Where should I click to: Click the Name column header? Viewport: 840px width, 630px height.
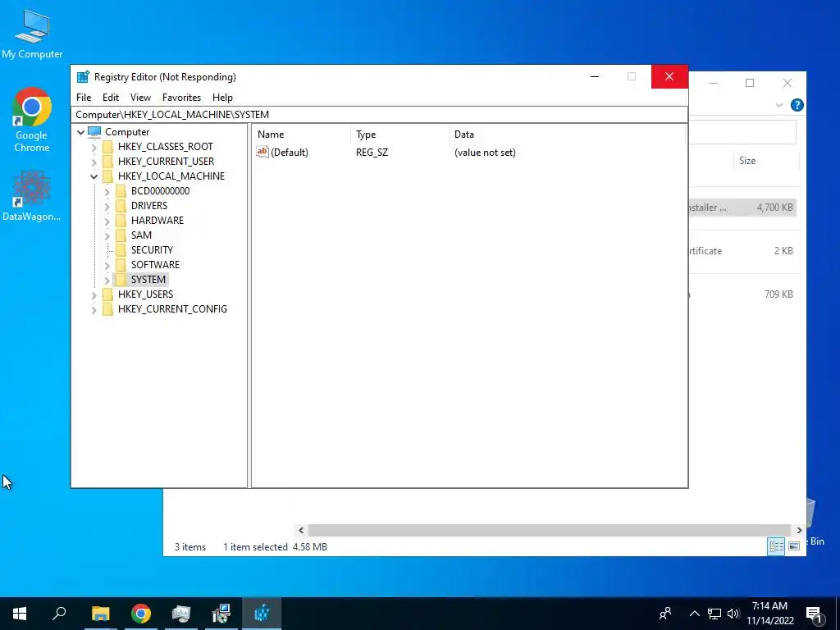302,135
